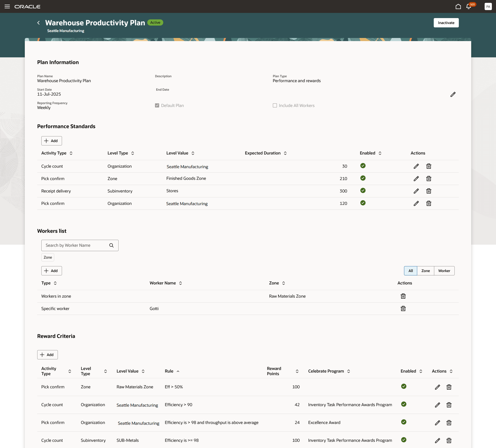
Task: Delete the Cycle count performance standard
Action: 429,166
